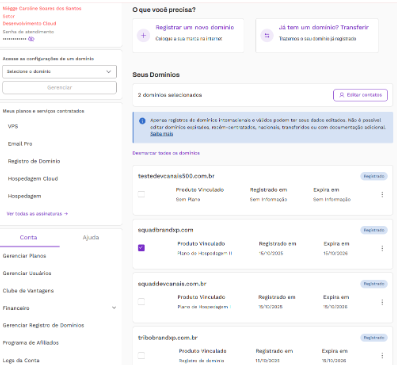Image resolution: width=397 pixels, height=370 pixels.
Task: Expand the Financeiro menu chevron
Action: point(114,308)
